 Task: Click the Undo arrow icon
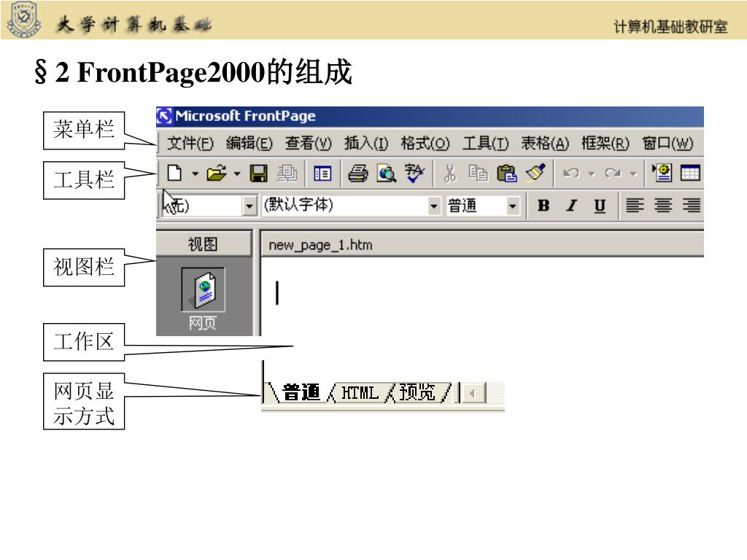click(571, 174)
